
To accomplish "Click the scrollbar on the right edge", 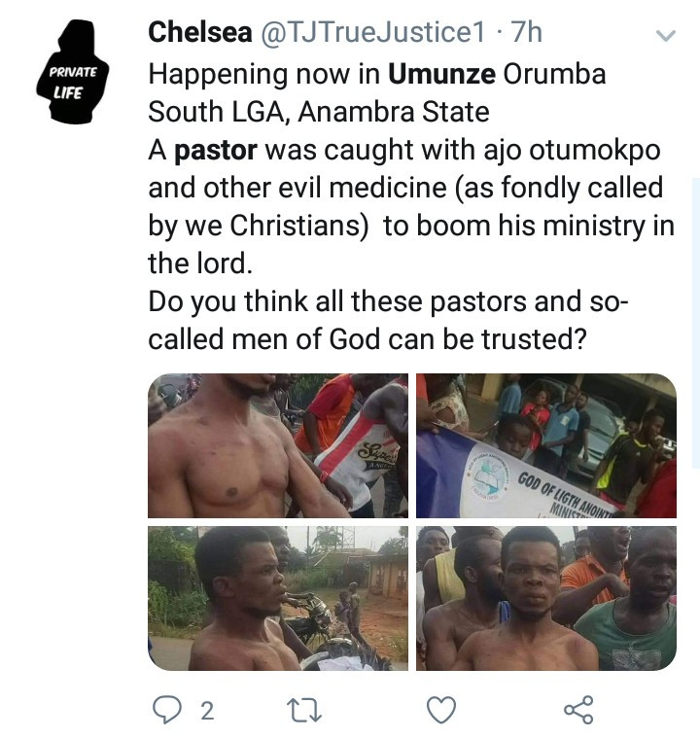I will (x=695, y=292).
